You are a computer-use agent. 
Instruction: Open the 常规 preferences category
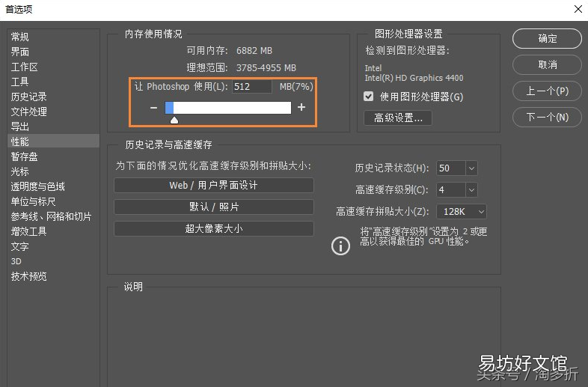[x=20, y=37]
